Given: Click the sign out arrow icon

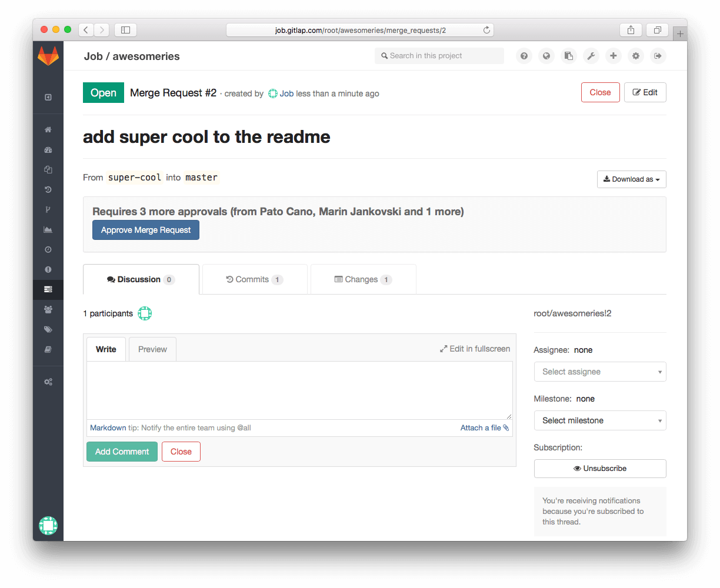Looking at the screenshot, I should pos(658,56).
